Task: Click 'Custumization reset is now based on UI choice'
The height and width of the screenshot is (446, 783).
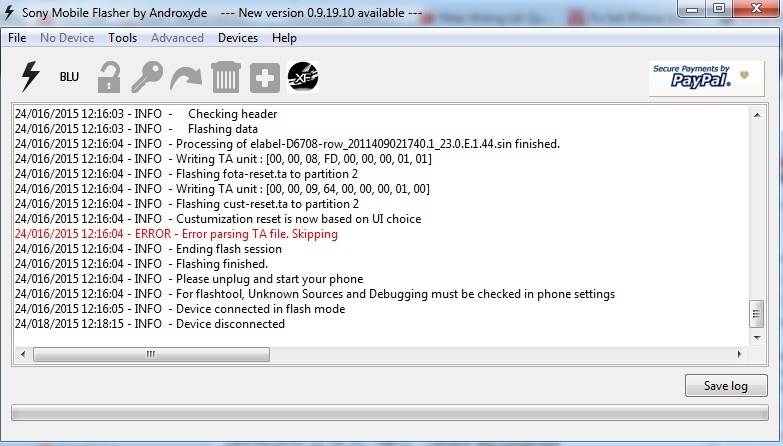Action: click(218, 219)
